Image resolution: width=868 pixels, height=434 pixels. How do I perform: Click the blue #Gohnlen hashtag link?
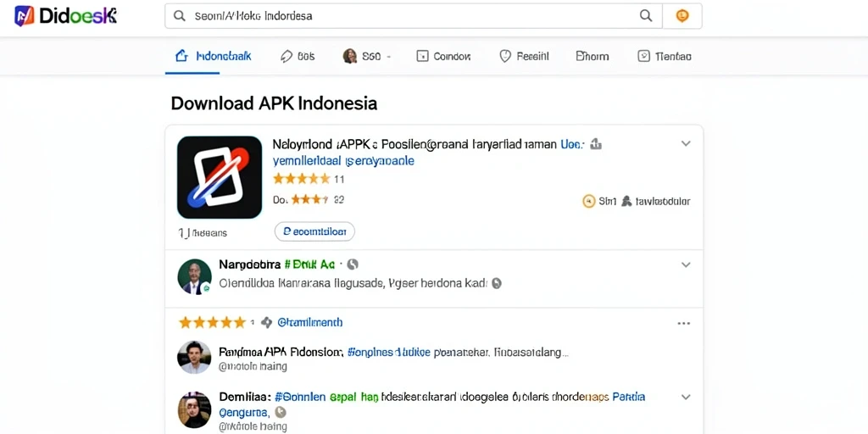pos(302,397)
